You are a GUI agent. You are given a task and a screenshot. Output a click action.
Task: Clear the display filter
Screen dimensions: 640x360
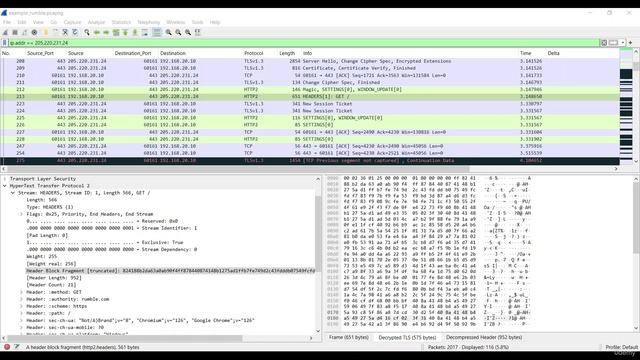(x=604, y=42)
